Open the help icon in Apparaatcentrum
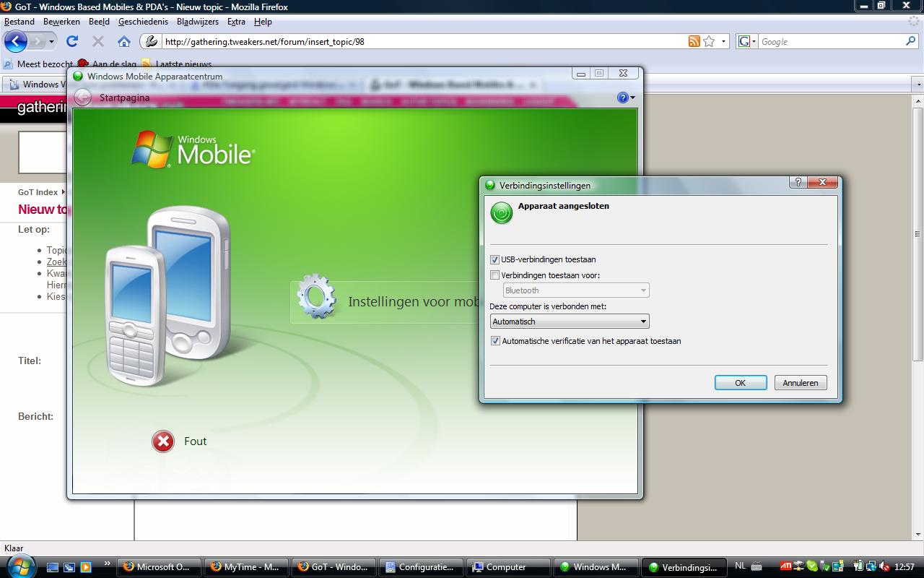This screenshot has width=924, height=578. 623,98
